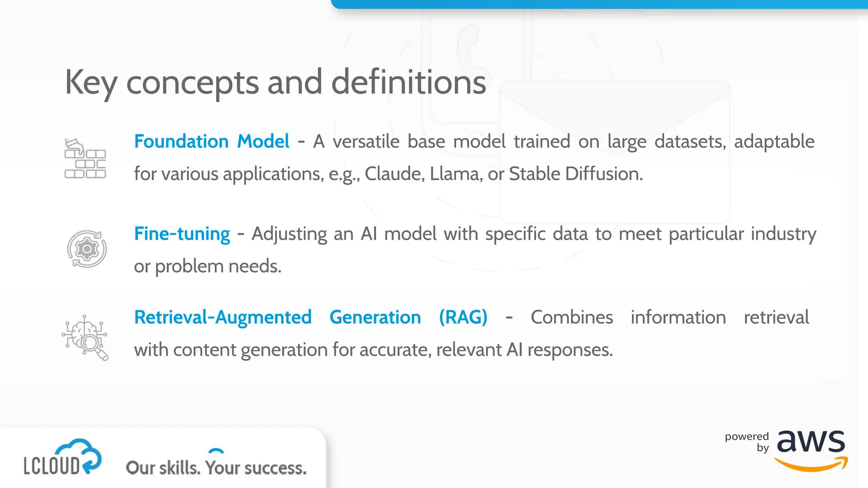
Task: Select the 'Fine-tuning' heading
Action: click(182, 234)
